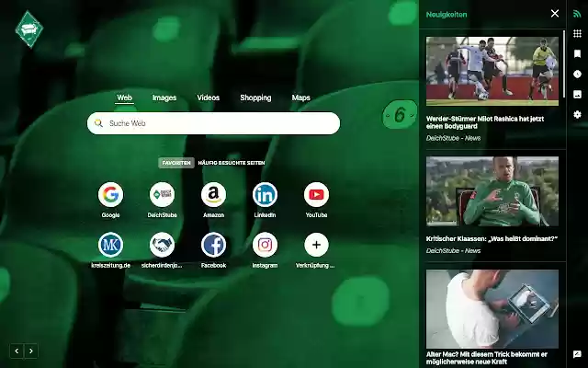
Task: Open the Kritischer Klaassen article headline
Action: (492, 238)
